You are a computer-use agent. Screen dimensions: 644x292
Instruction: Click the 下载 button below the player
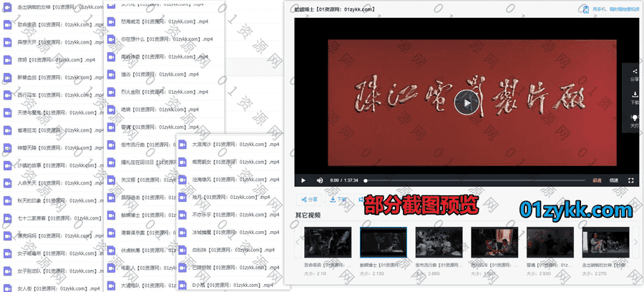point(338,200)
